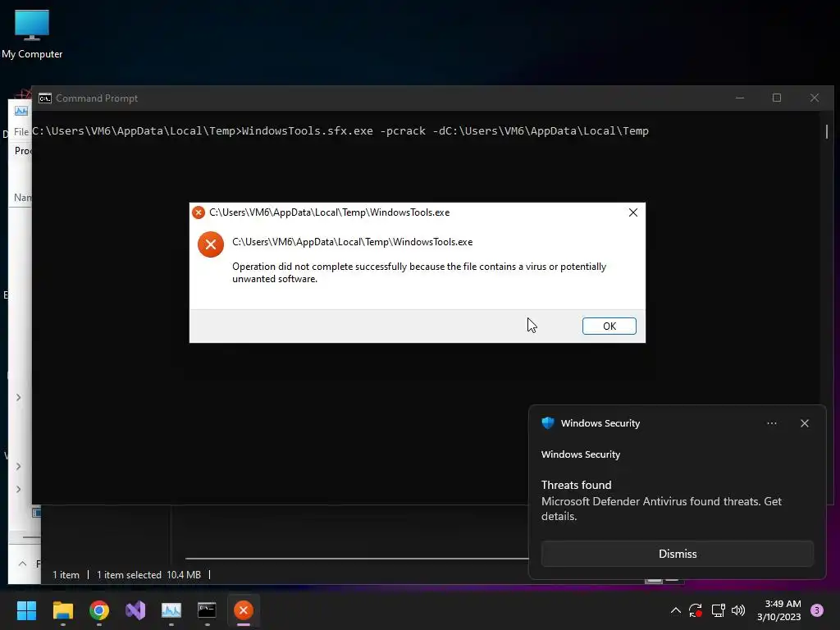Maximize the Command Prompt window
Screen dimensions: 840x630
[777, 98]
